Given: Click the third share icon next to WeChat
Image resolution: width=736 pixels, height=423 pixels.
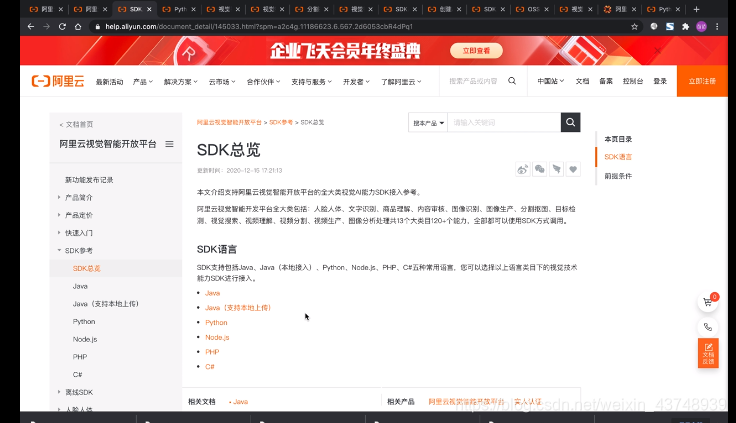Looking at the screenshot, I should pos(556,169).
